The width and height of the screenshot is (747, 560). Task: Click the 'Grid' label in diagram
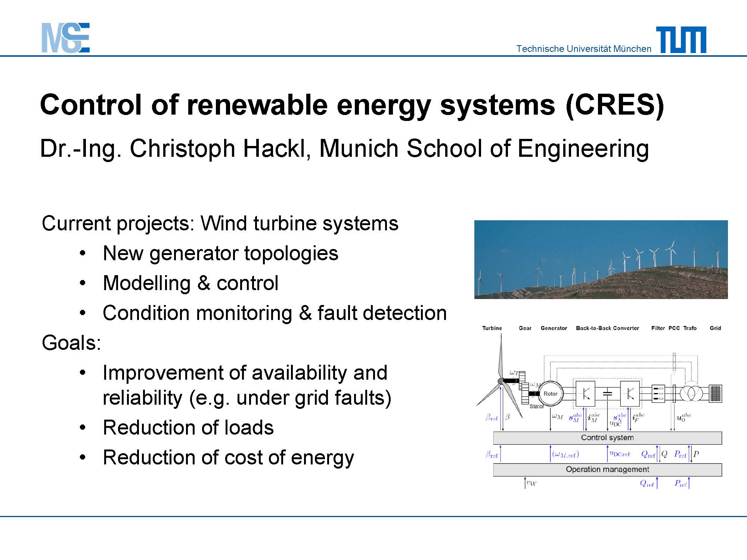coord(715,328)
